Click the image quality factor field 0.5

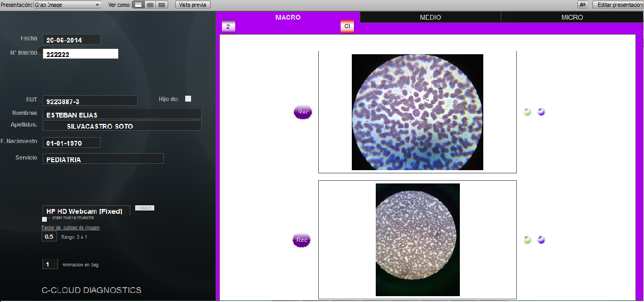coord(49,237)
